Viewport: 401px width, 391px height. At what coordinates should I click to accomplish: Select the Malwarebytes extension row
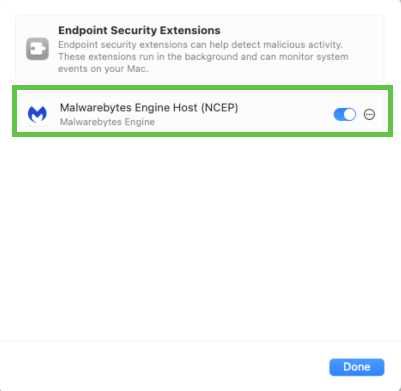coord(202,111)
